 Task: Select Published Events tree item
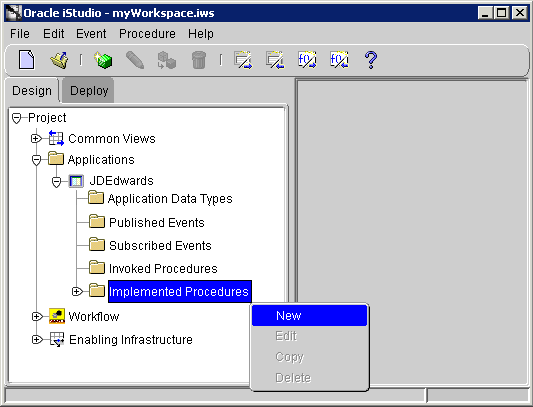(157, 222)
